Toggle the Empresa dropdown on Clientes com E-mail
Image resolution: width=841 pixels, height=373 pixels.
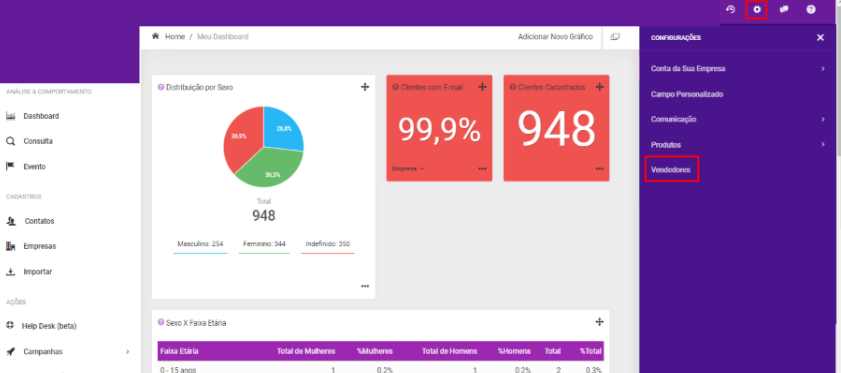coord(408,169)
